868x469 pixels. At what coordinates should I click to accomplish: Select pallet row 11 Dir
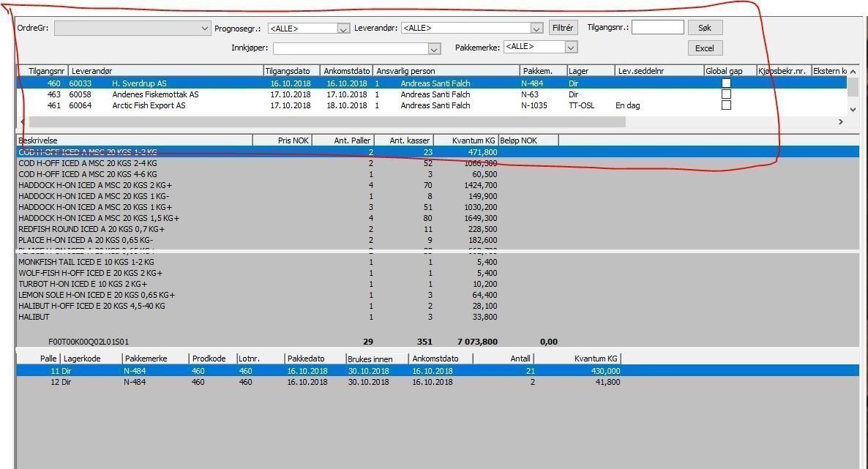tap(438, 371)
